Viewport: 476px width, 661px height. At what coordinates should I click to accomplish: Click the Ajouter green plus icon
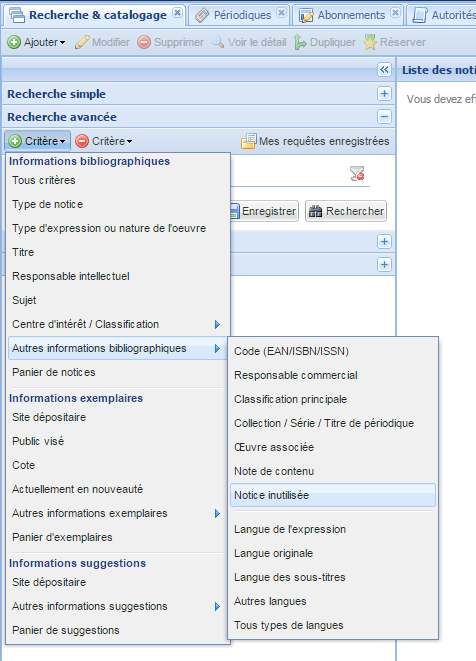point(13,42)
